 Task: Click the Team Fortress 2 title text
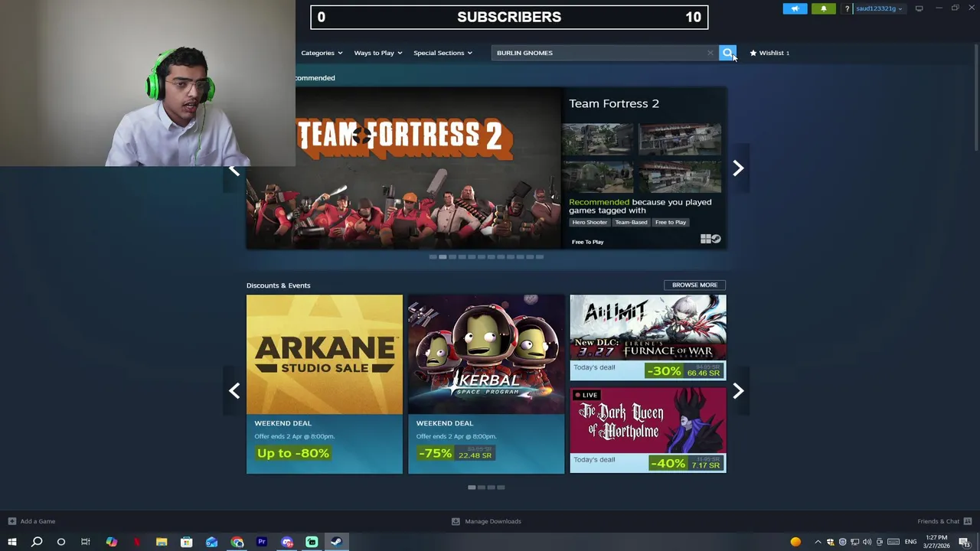pos(614,103)
